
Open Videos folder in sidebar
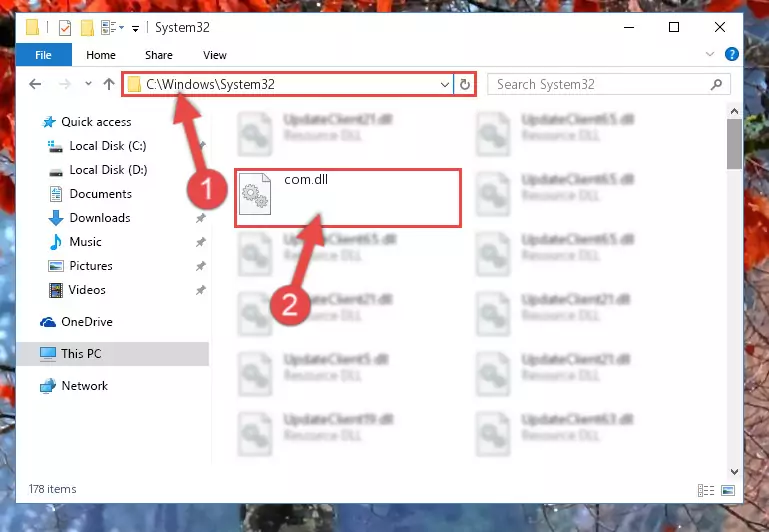(x=87, y=290)
